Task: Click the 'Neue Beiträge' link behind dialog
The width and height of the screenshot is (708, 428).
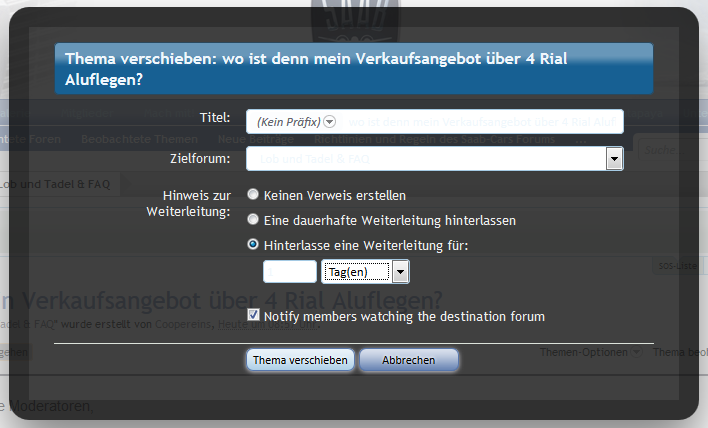Action: (256, 139)
